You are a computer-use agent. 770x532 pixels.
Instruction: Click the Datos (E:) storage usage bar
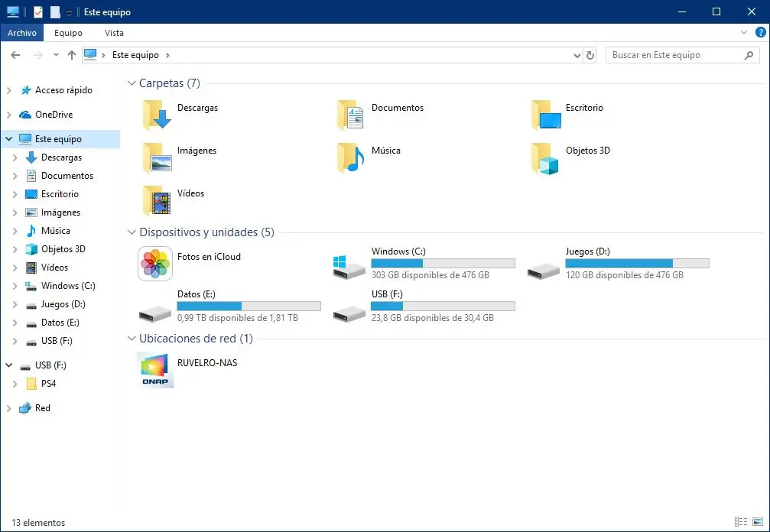click(249, 306)
